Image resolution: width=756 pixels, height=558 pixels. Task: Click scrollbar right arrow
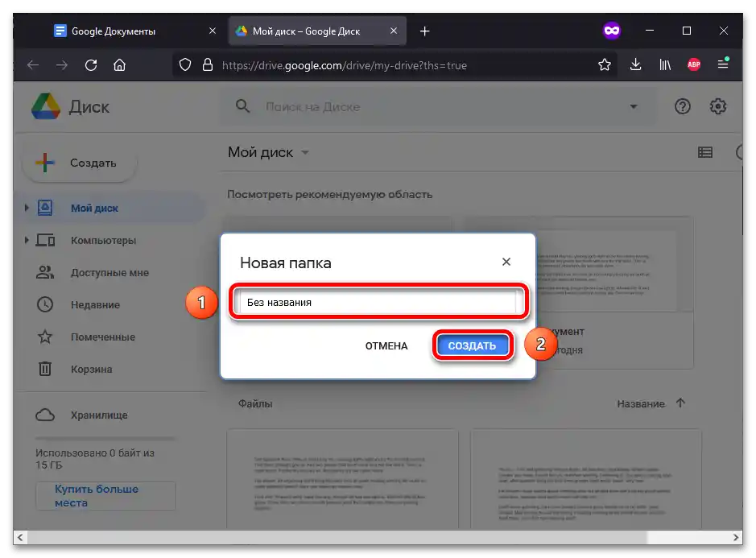736,537
